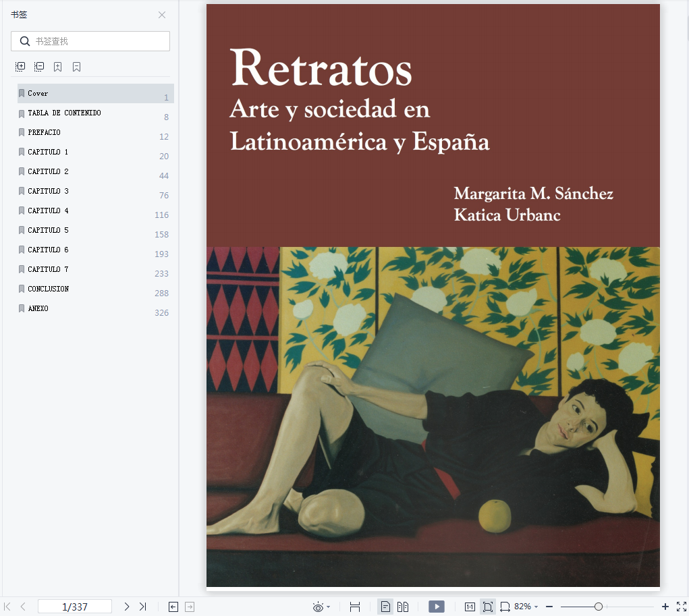Viewport: 689px width, 616px height.
Task: Go back to previous view
Action: (173, 607)
